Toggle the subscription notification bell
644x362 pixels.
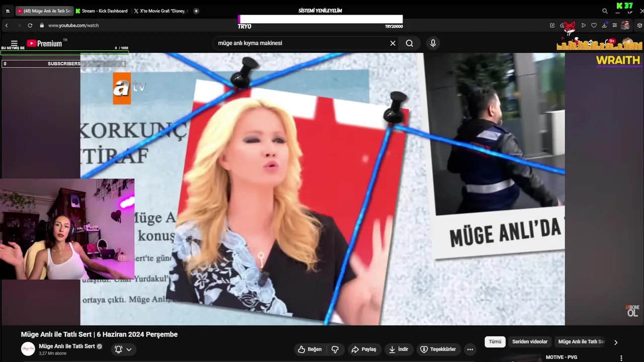coord(118,349)
